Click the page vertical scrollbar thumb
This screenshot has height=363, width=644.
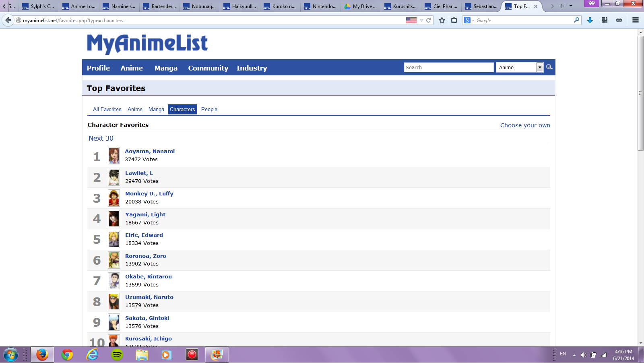[640, 93]
